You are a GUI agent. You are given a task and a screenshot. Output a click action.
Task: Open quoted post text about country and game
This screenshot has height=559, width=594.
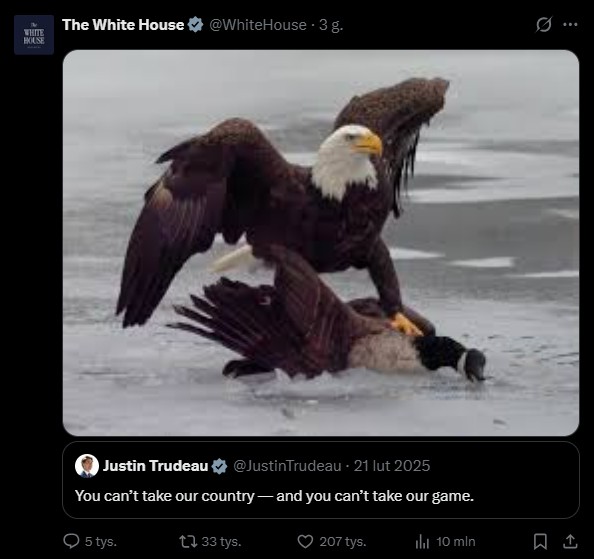click(x=274, y=496)
